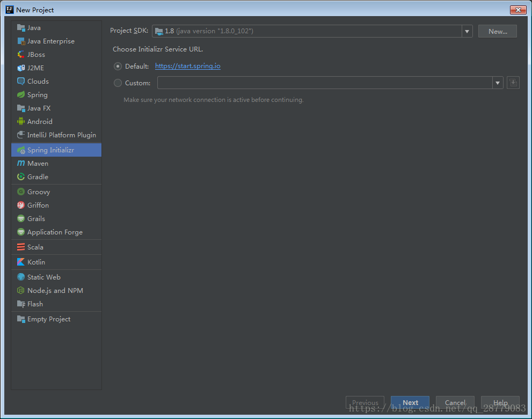Click the New... SDK button
532x419 pixels.
(498, 31)
